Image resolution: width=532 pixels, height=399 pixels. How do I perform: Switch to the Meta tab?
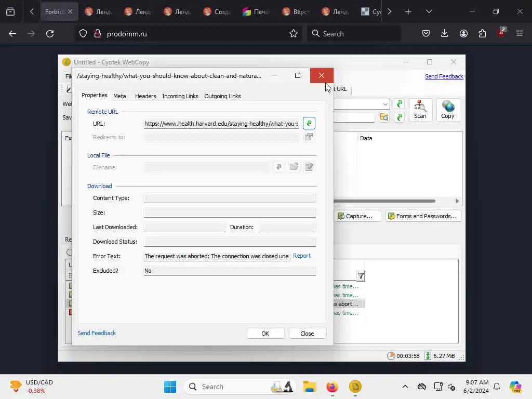(119, 96)
